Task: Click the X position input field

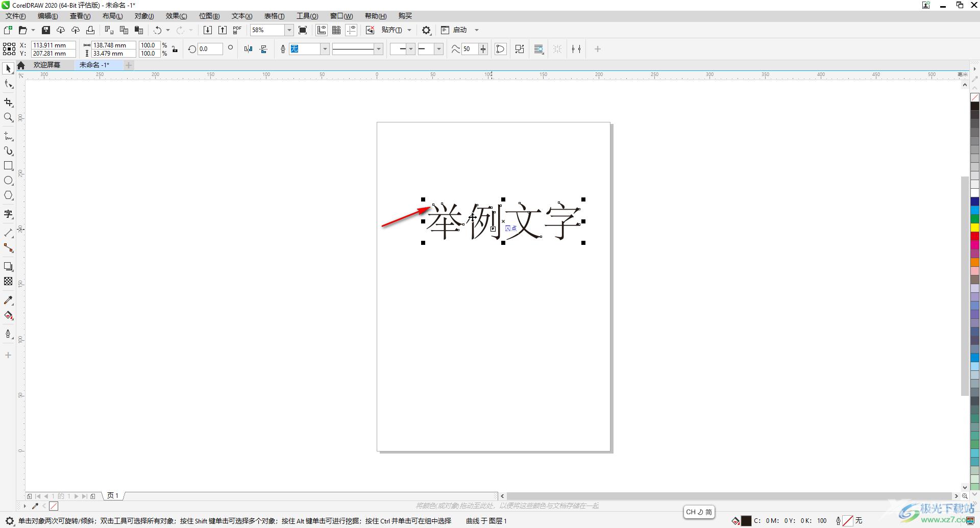Action: point(53,45)
